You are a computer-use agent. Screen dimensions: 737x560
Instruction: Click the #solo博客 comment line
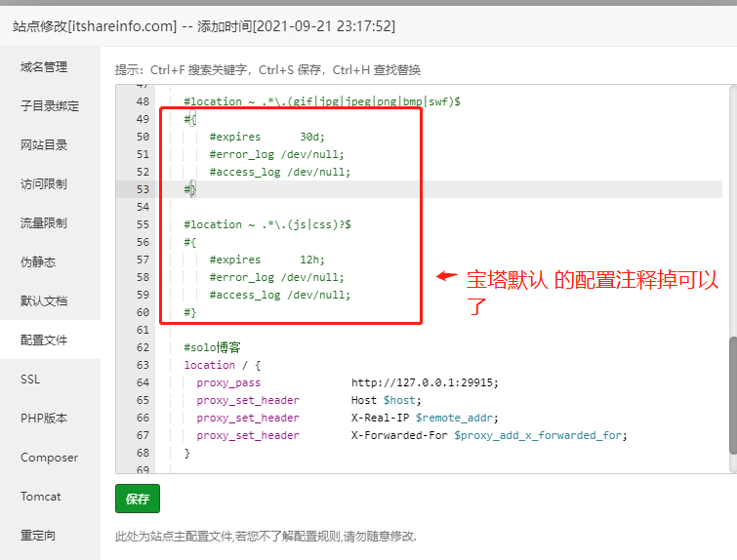[212, 347]
